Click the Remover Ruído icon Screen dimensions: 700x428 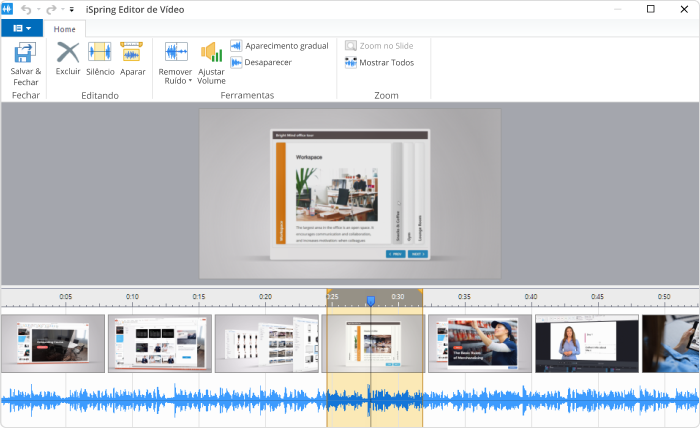176,52
